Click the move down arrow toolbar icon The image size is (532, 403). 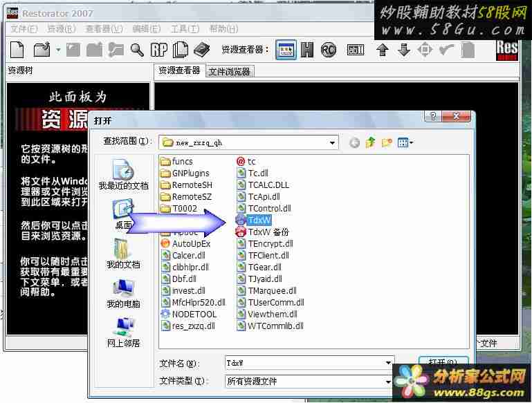(x=404, y=50)
